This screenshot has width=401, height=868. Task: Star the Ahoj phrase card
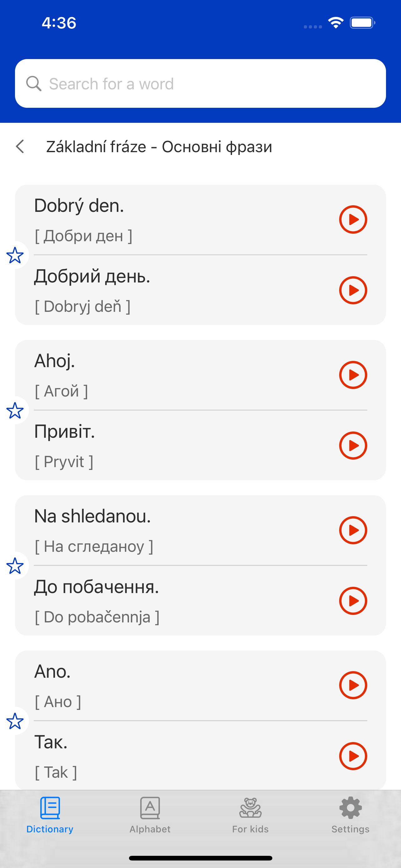(15, 411)
